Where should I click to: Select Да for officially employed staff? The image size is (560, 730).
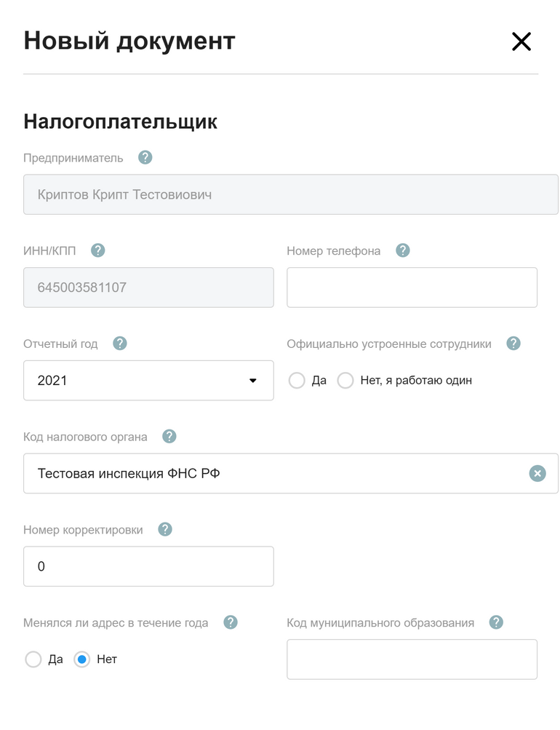pos(297,381)
